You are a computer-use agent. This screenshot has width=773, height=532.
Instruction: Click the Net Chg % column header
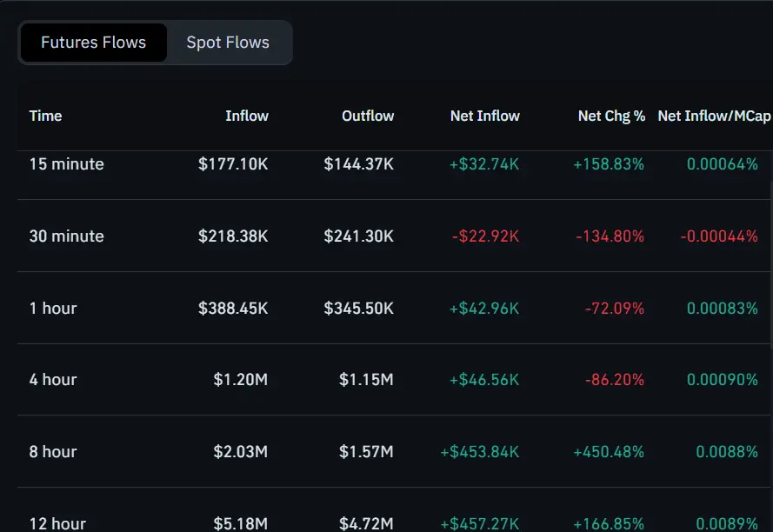[611, 116]
